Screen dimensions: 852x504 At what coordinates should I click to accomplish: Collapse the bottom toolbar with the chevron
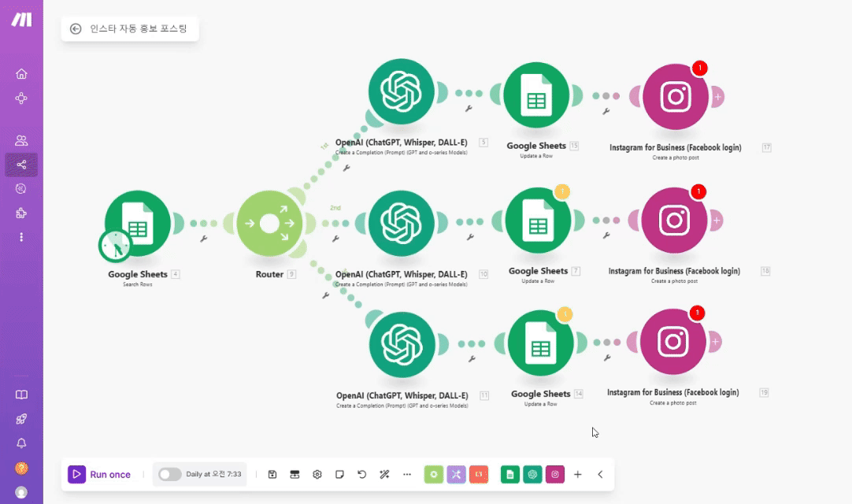point(600,474)
